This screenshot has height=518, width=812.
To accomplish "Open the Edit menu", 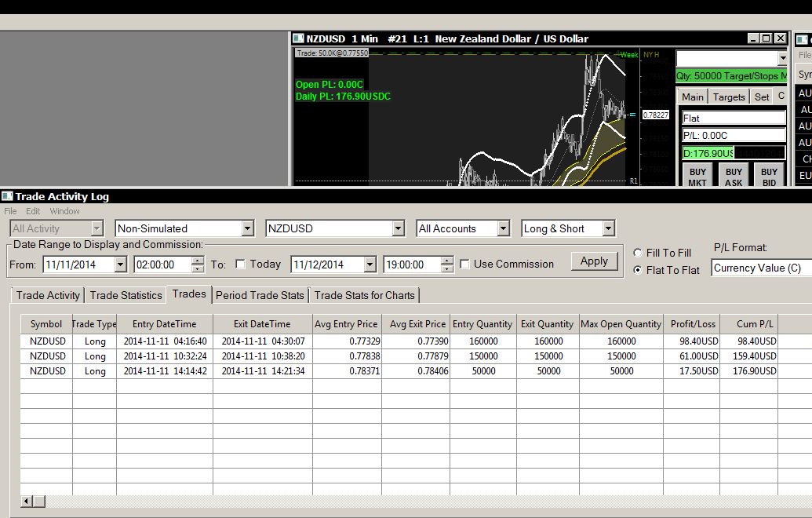I will pos(33,211).
